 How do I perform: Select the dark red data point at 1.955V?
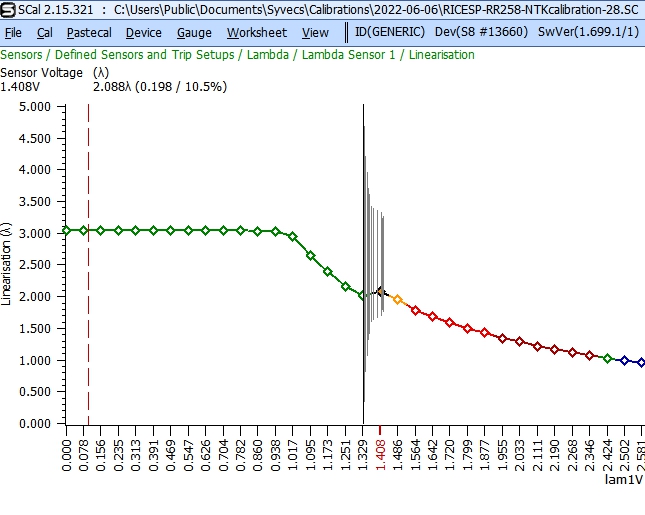[502, 339]
